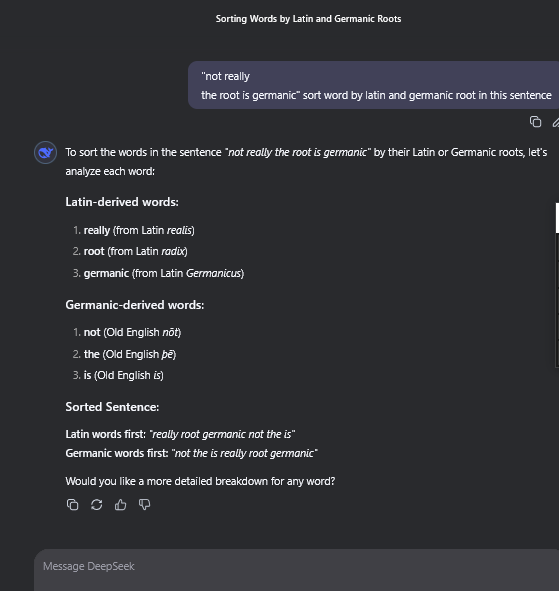559x591 pixels.
Task: Focus the Message DeepSeek input field
Action: click(x=296, y=570)
